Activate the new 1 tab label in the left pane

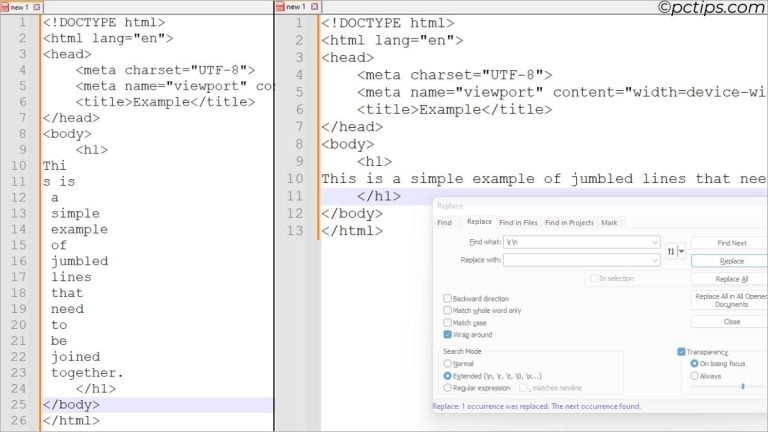point(20,7)
